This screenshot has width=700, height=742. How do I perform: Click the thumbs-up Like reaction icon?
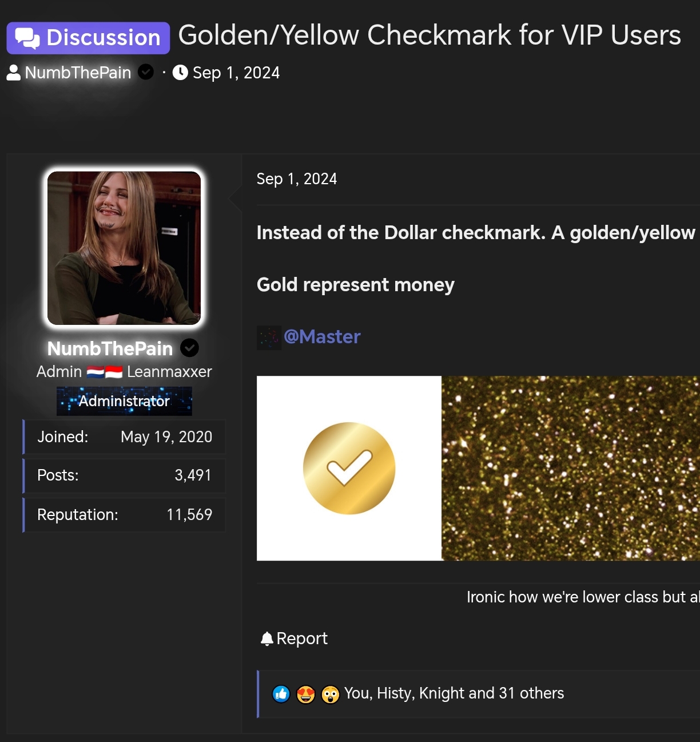(x=281, y=694)
